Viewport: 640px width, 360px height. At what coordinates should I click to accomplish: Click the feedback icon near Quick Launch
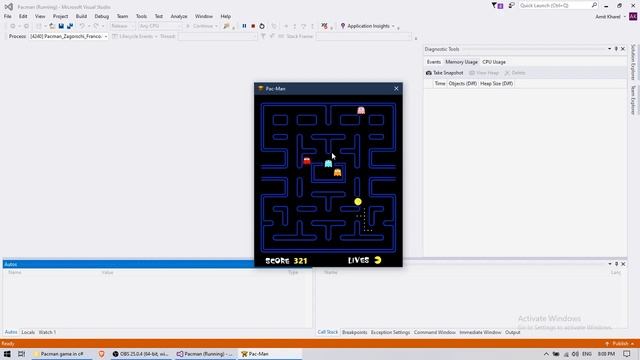(x=511, y=5)
